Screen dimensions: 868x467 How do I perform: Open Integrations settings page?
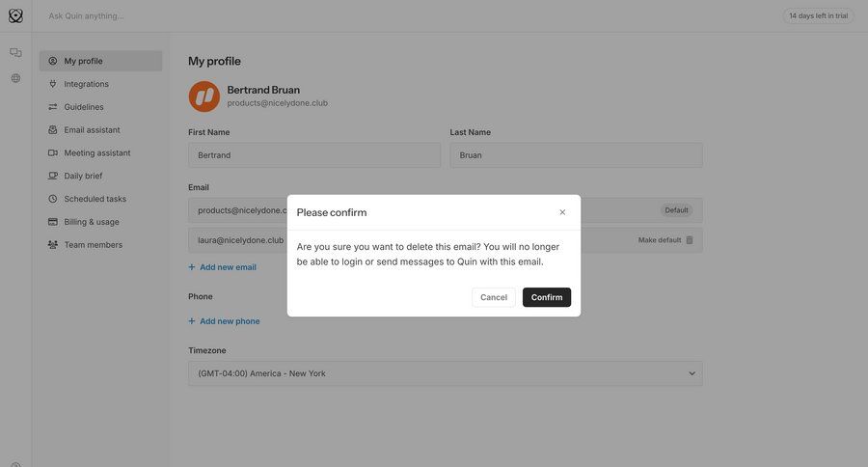(86, 84)
